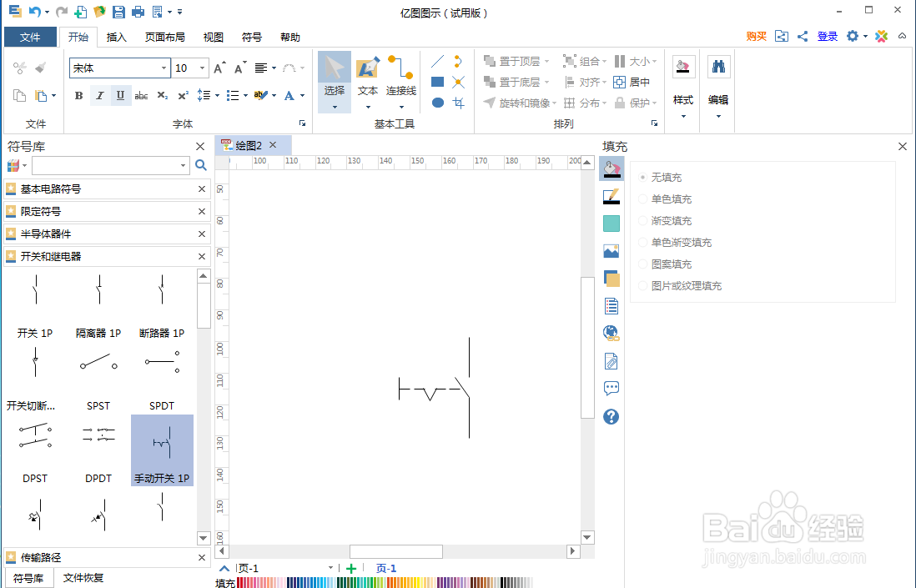Open the Line style pane icon
Image resolution: width=916 pixels, height=588 pixels.
pos(611,196)
